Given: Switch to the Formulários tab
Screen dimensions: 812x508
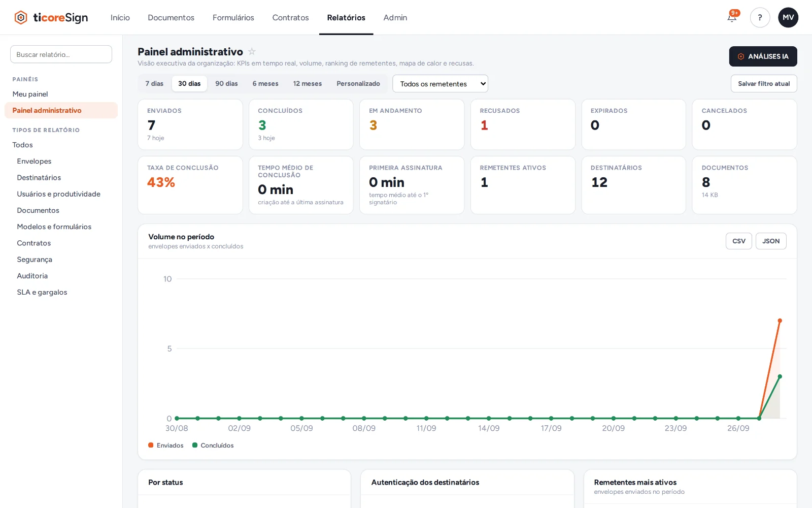Looking at the screenshot, I should (x=233, y=17).
